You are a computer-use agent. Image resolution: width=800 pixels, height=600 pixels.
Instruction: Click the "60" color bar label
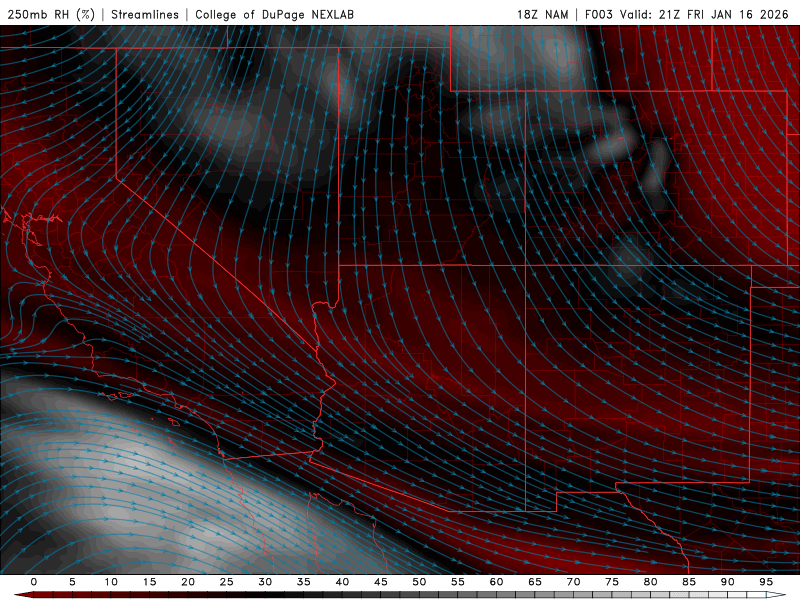pyautogui.click(x=496, y=582)
